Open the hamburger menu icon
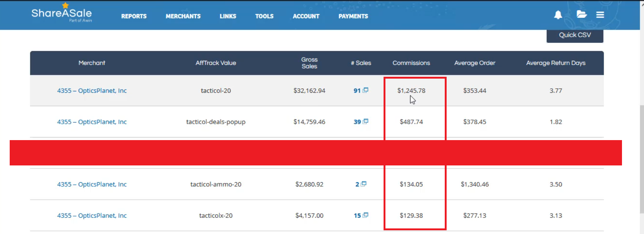The height and width of the screenshot is (234, 644). pyautogui.click(x=600, y=15)
